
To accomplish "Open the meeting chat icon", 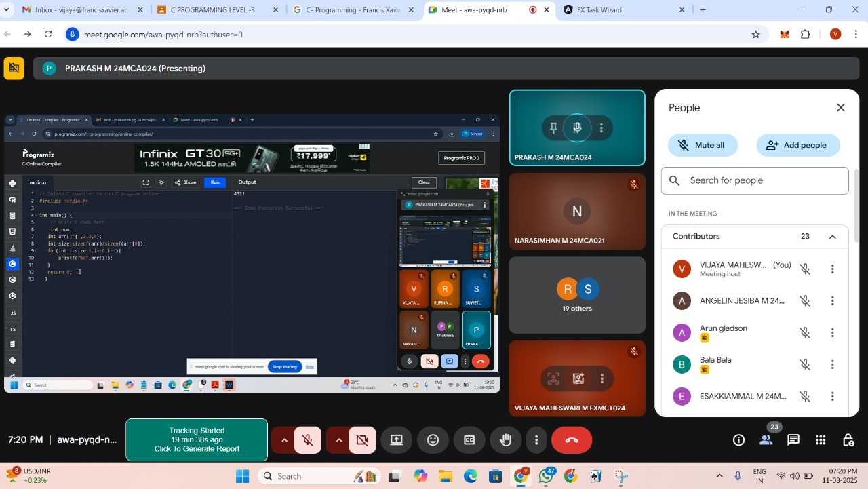I will (x=793, y=440).
